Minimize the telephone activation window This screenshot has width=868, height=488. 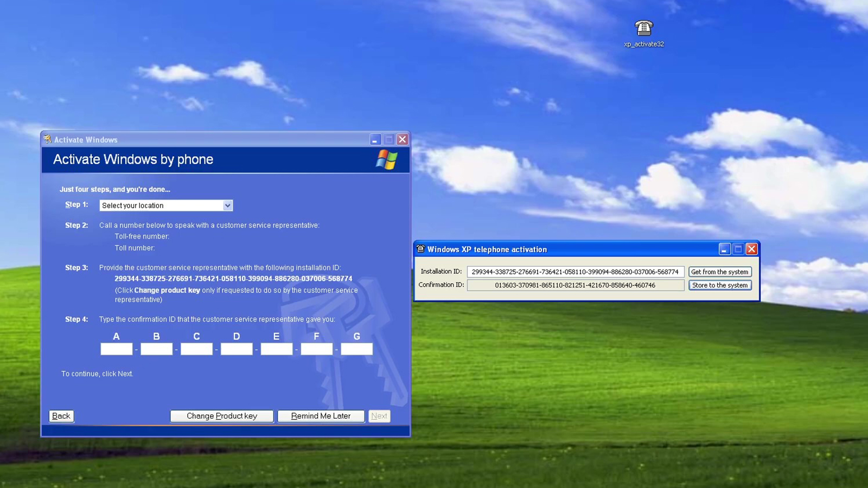click(724, 249)
